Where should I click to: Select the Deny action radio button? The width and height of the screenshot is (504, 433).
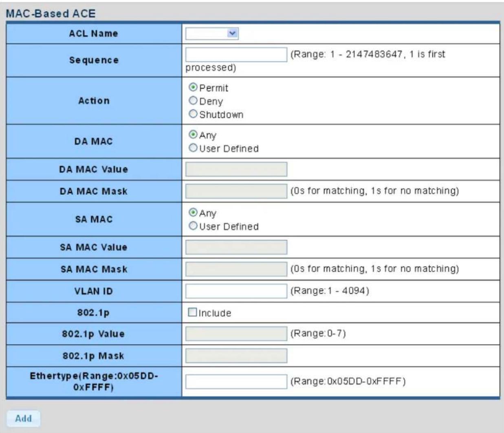tap(193, 101)
